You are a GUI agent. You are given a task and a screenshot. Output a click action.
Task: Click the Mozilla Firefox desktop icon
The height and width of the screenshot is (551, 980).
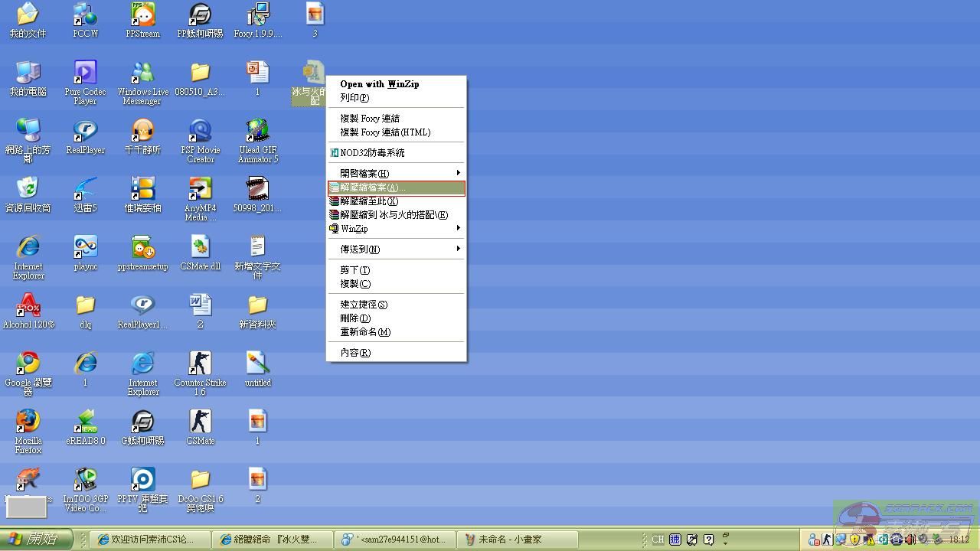coord(28,422)
